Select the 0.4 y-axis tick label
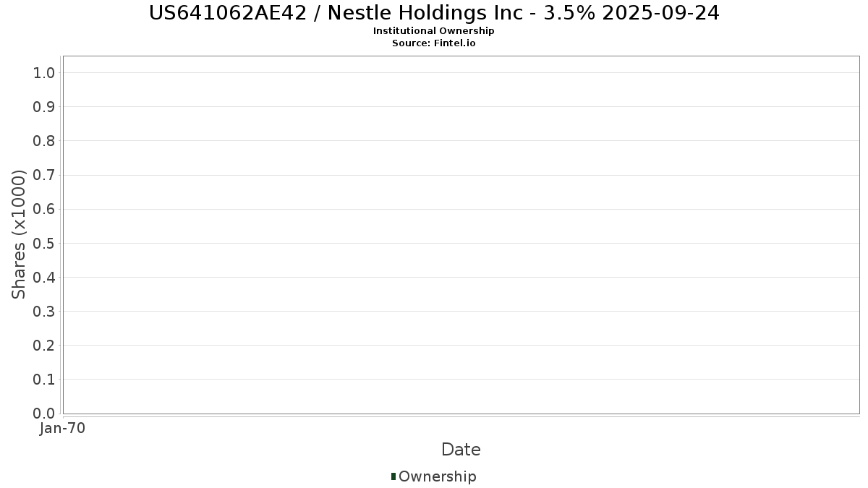 coord(44,277)
